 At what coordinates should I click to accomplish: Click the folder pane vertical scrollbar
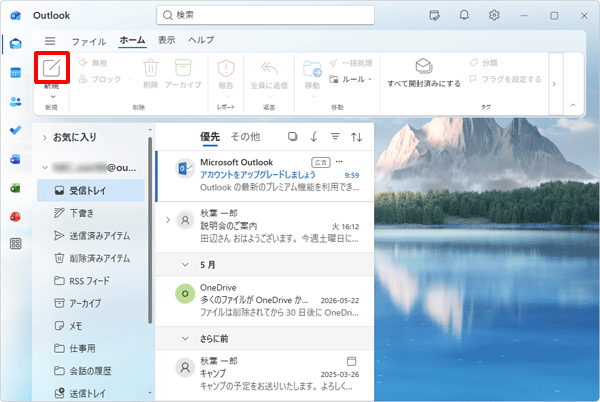pos(150,229)
